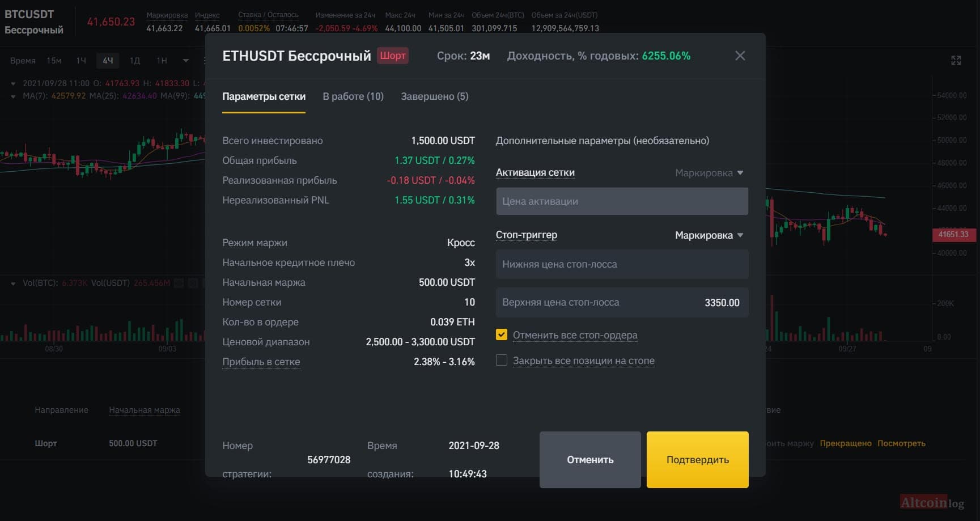Screen dimensions: 980x521
Task: Click the 6255.06% annual yield value
Action: pyautogui.click(x=666, y=56)
